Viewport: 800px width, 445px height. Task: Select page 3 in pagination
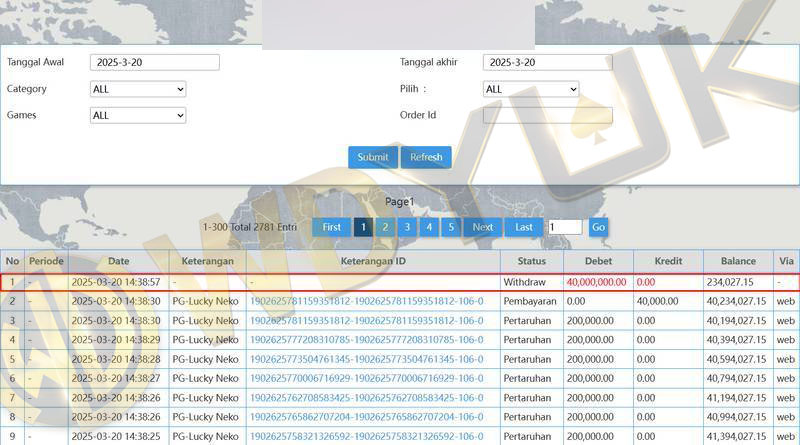[407, 227]
